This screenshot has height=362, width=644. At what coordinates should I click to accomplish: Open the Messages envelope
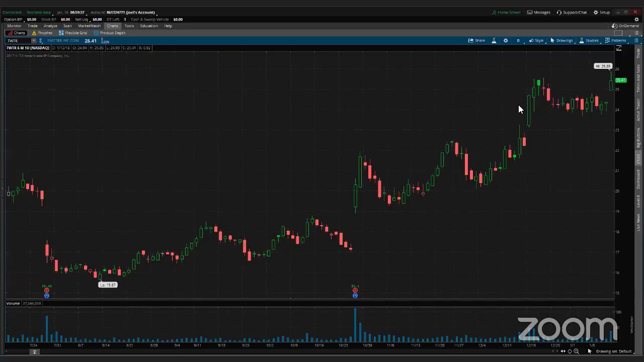point(538,12)
